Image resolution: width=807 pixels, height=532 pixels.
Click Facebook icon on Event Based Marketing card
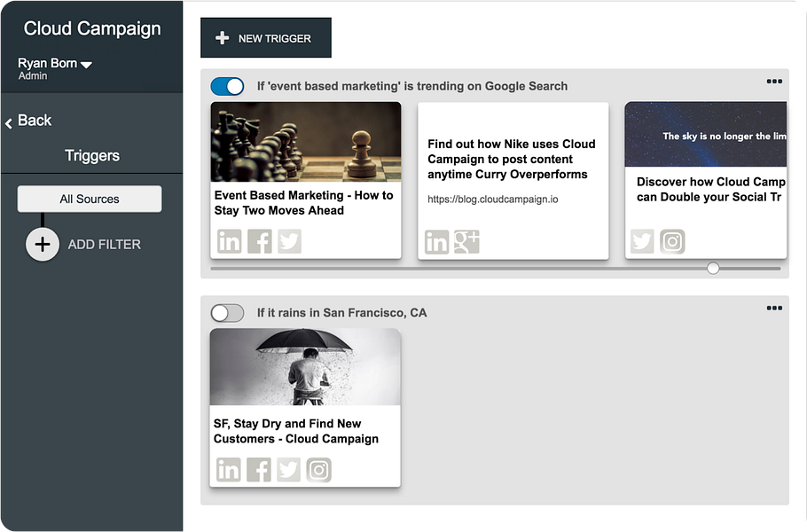coord(260,241)
